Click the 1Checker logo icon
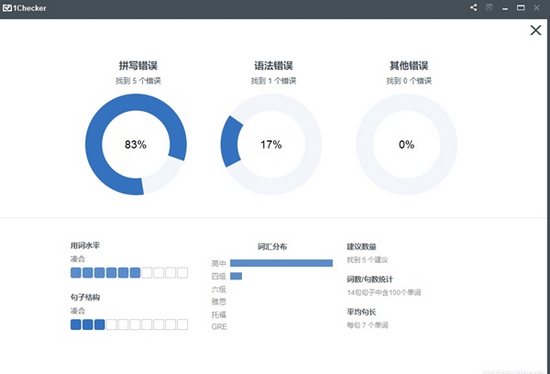Image resolution: width=550 pixels, height=374 pixels. click(x=7, y=8)
